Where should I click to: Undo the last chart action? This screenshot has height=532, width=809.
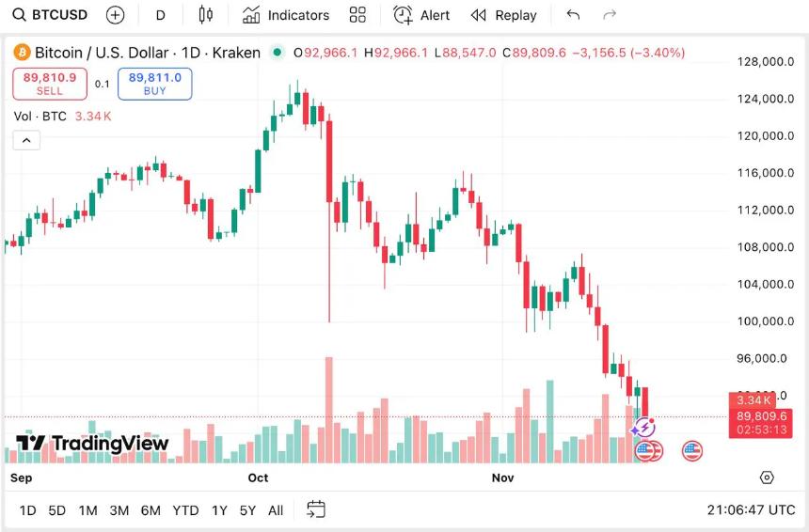573,15
